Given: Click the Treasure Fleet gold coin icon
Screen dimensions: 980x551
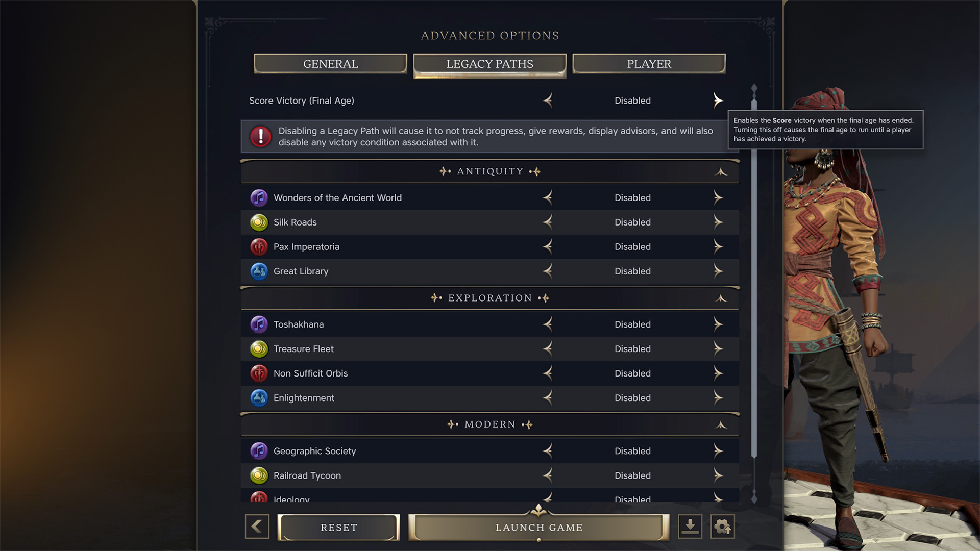Looking at the screenshot, I should tap(259, 348).
